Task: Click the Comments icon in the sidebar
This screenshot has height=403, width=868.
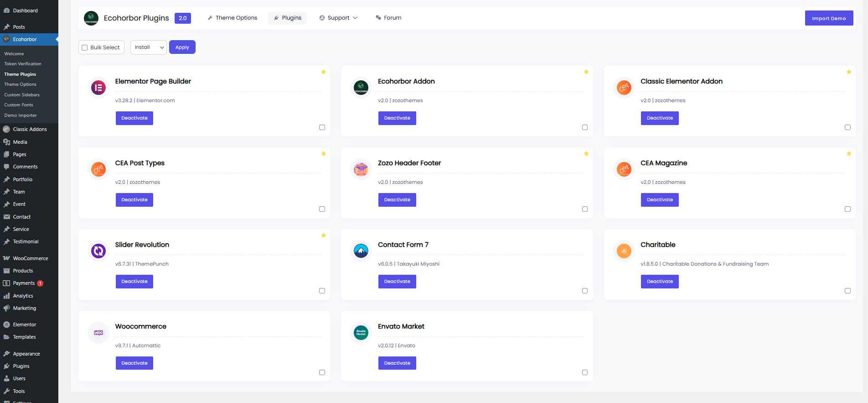Action: 6,167
